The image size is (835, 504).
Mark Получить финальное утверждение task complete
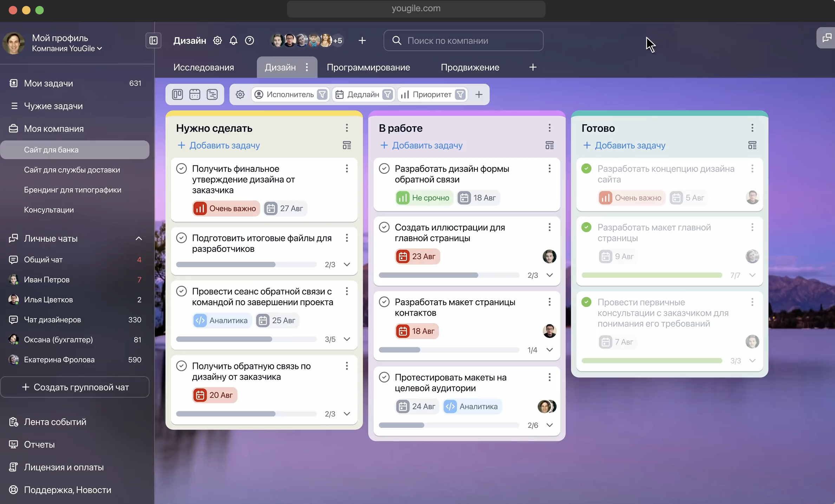[182, 169]
